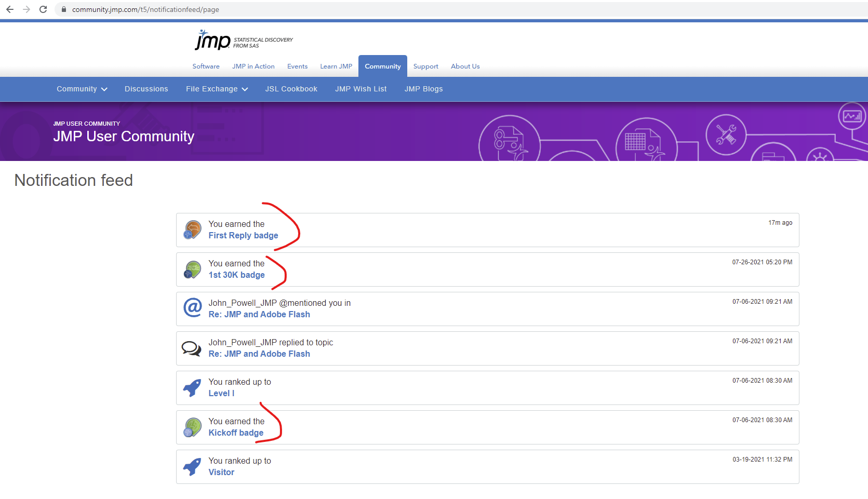Open the Discussions menu item
Viewport: 868px width, 499px height.
point(146,89)
